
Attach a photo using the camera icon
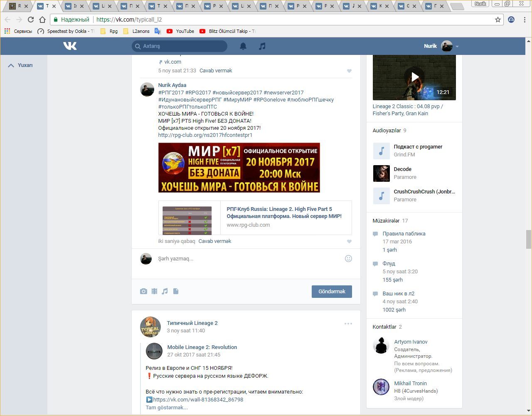[143, 291]
